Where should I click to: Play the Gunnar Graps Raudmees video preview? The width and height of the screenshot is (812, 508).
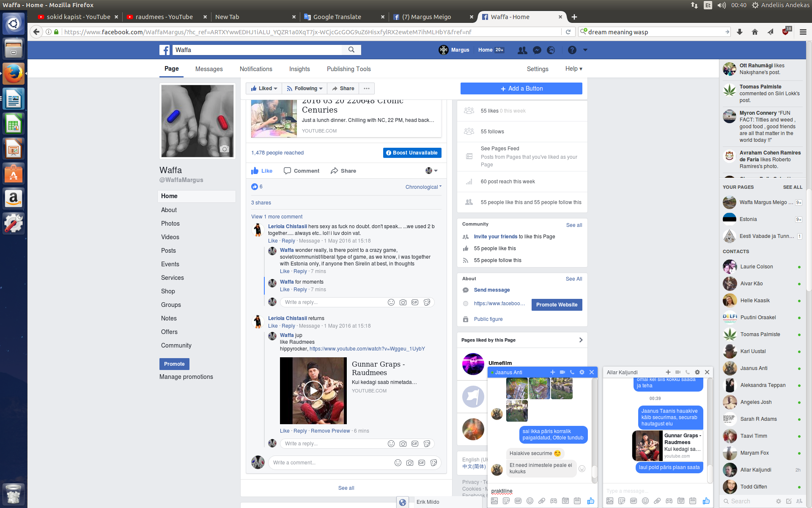point(313,391)
